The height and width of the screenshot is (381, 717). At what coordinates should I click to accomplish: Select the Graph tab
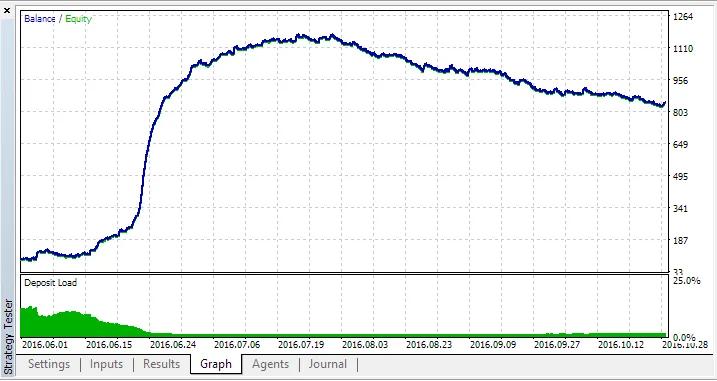pos(216,364)
